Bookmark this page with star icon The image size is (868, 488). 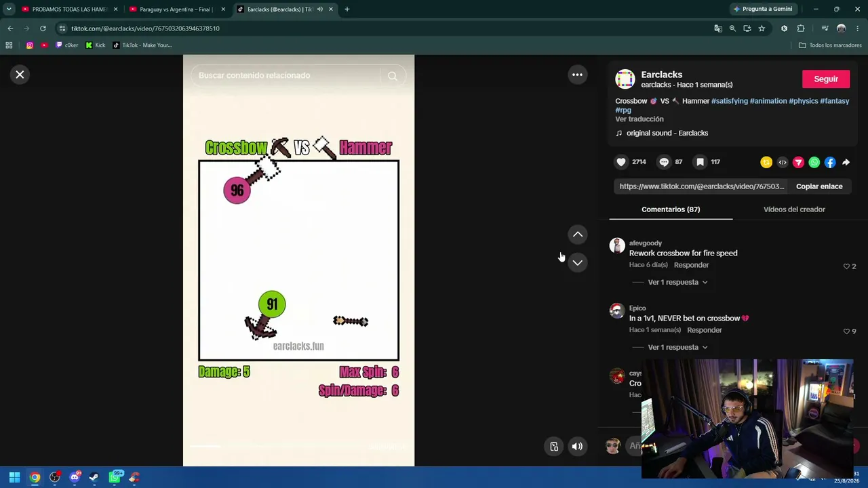pos(762,28)
